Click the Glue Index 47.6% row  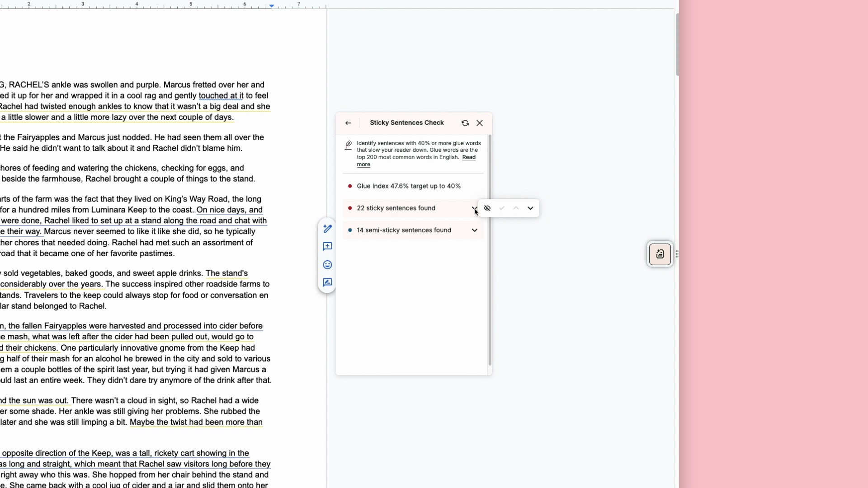pyautogui.click(x=409, y=186)
